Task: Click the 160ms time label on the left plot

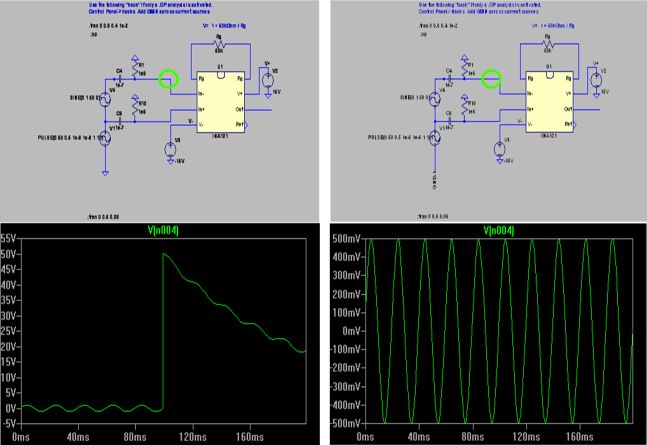Action: [x=250, y=437]
